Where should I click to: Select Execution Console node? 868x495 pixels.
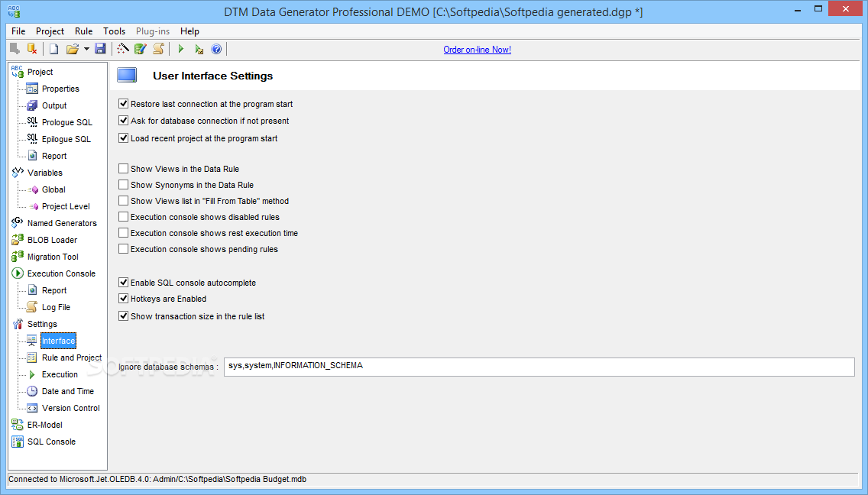(x=61, y=273)
